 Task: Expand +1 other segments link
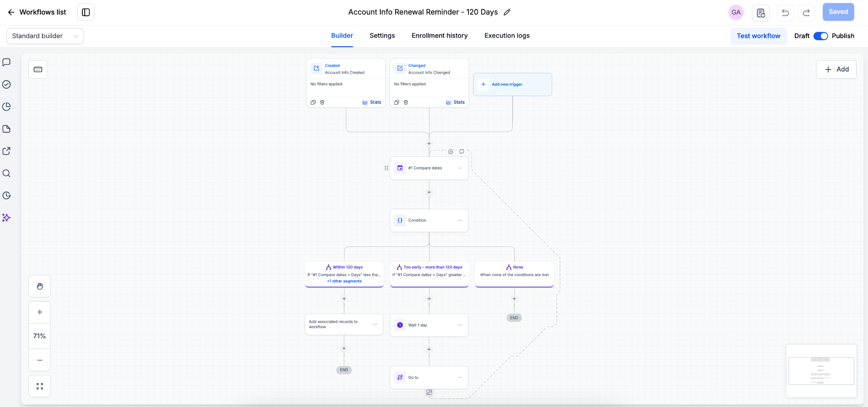pyautogui.click(x=344, y=281)
